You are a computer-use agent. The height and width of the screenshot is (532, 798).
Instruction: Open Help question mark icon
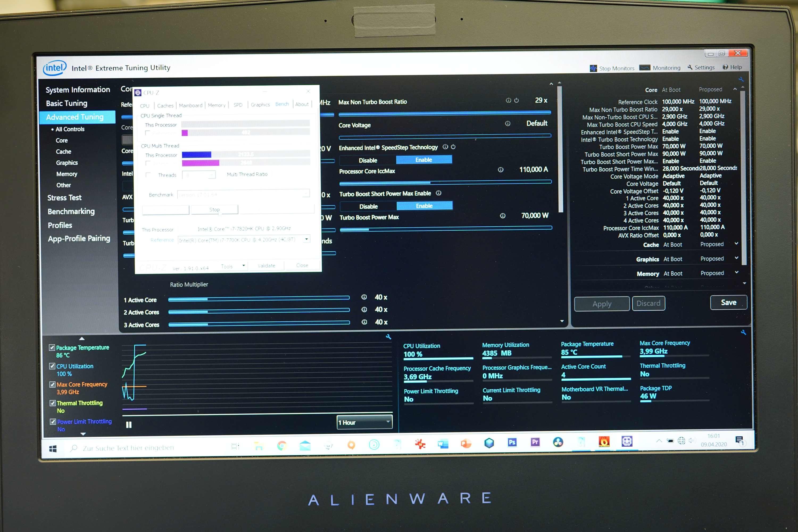725,67
